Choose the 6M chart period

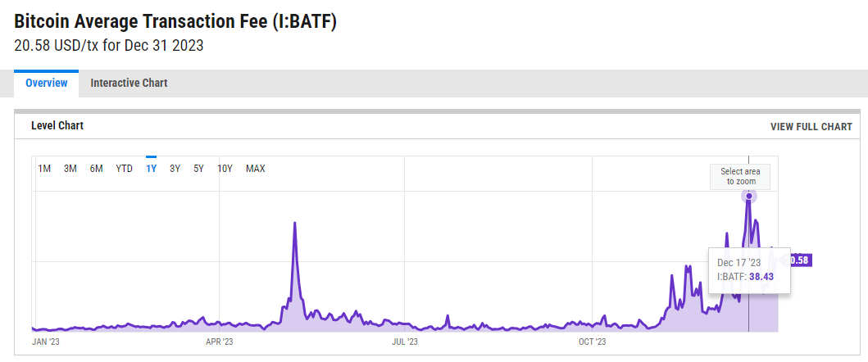[97, 169]
